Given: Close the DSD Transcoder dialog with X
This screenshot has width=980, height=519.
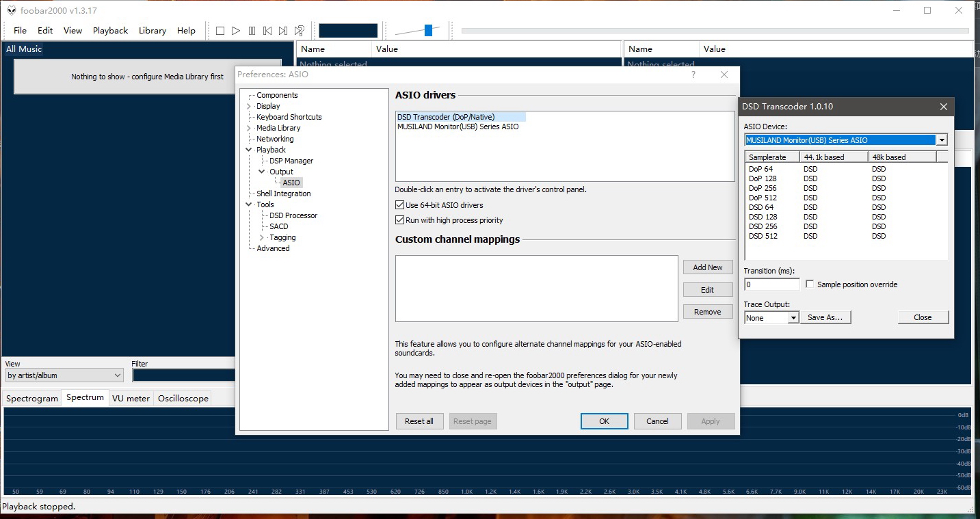Looking at the screenshot, I should [x=943, y=107].
